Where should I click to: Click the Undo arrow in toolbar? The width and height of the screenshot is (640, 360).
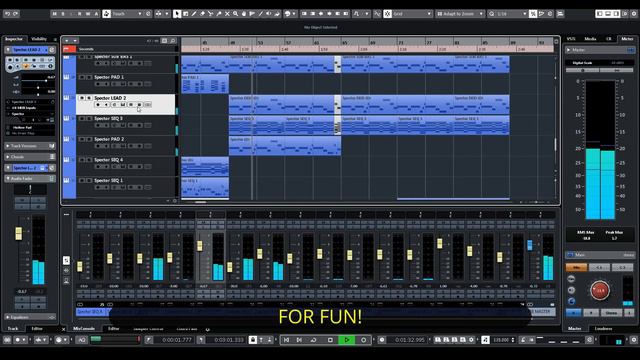pos(7,14)
